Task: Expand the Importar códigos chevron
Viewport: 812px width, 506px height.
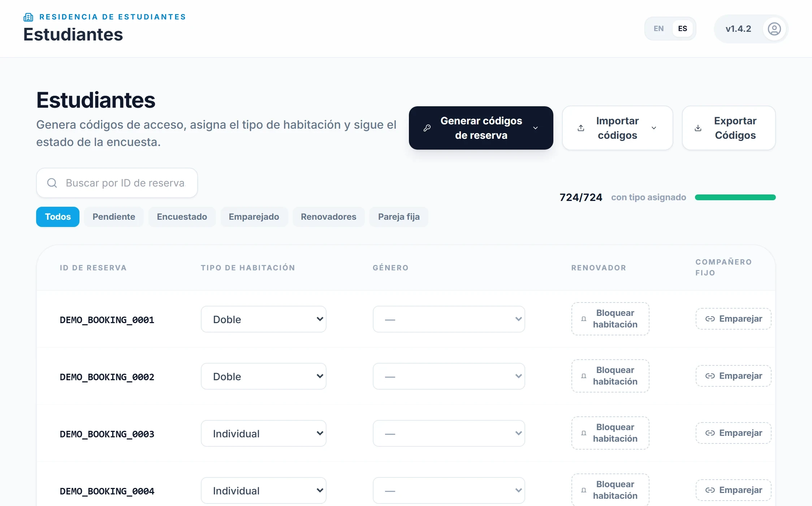Action: coord(654,128)
